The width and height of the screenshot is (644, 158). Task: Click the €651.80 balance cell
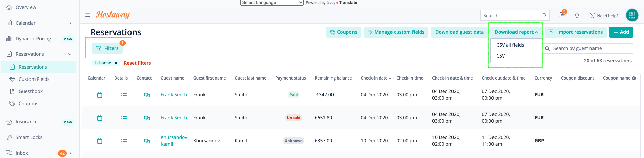323,118
